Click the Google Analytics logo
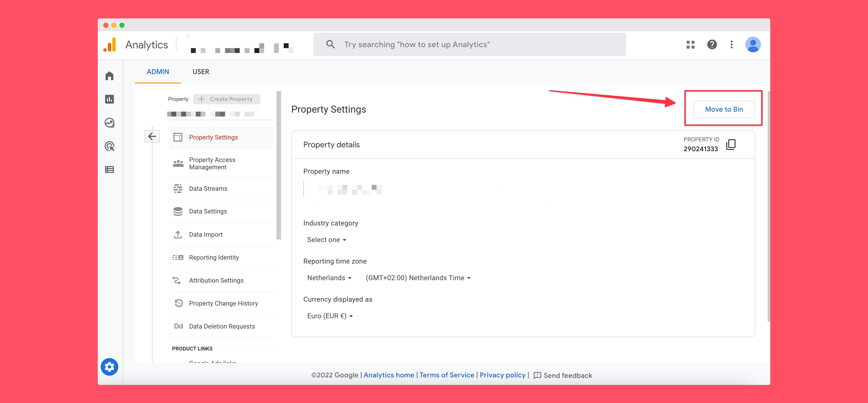This screenshot has height=403, width=868. click(110, 44)
